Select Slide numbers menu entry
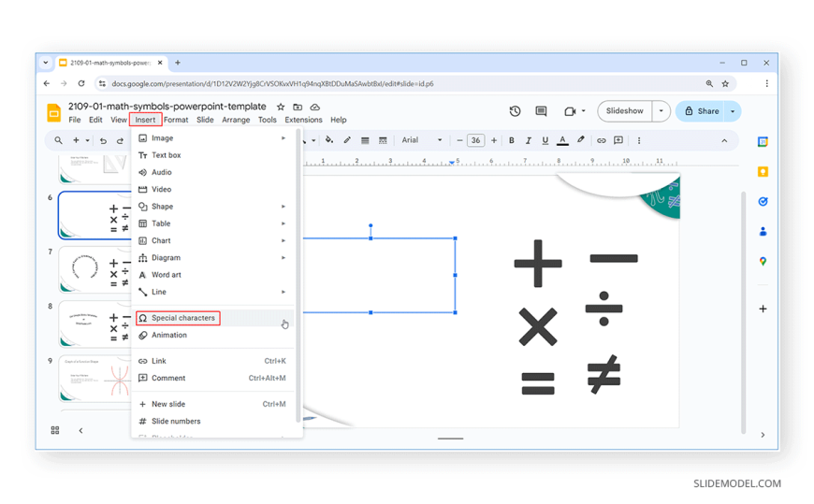The width and height of the screenshot is (814, 504). coord(212,422)
